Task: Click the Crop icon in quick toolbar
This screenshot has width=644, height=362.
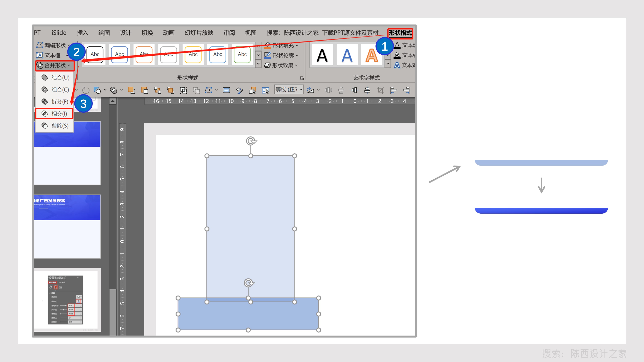Action: [x=380, y=90]
